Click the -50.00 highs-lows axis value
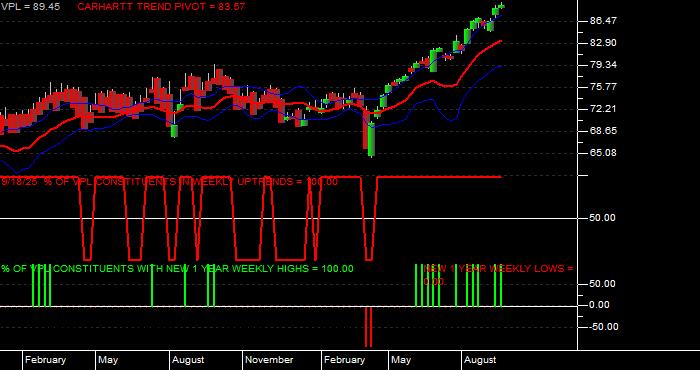 pos(604,327)
